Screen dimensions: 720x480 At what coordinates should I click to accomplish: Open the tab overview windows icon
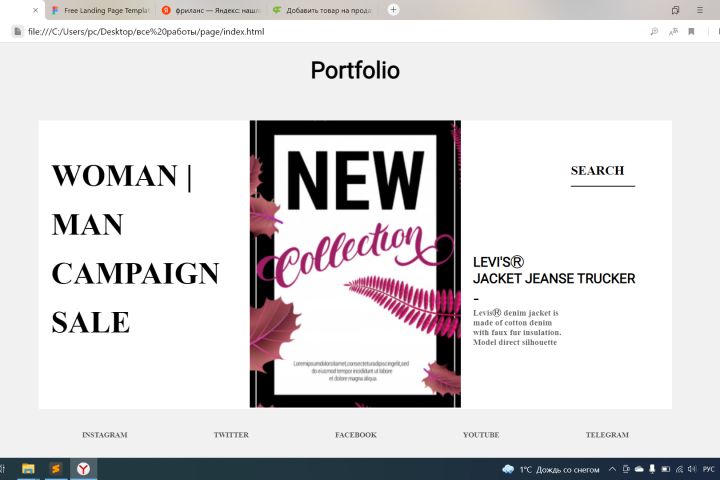pos(675,10)
